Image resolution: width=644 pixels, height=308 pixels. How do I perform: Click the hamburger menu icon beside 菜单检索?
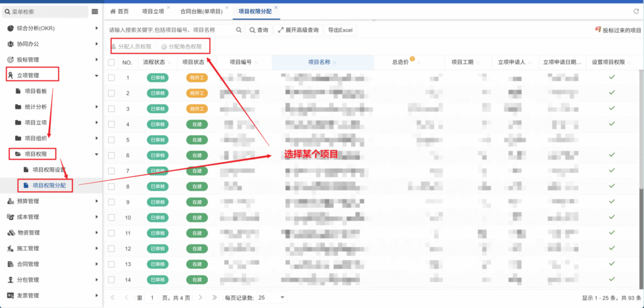tap(94, 11)
